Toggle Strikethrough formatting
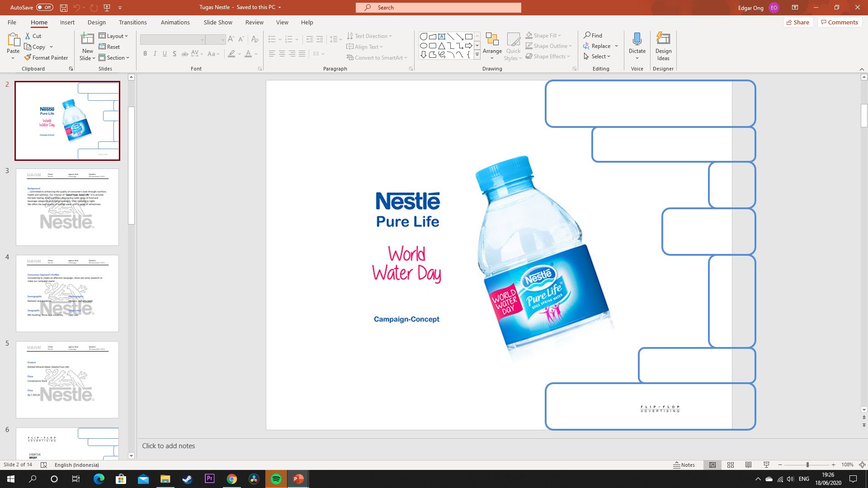The width and height of the screenshot is (868, 488). click(x=184, y=54)
